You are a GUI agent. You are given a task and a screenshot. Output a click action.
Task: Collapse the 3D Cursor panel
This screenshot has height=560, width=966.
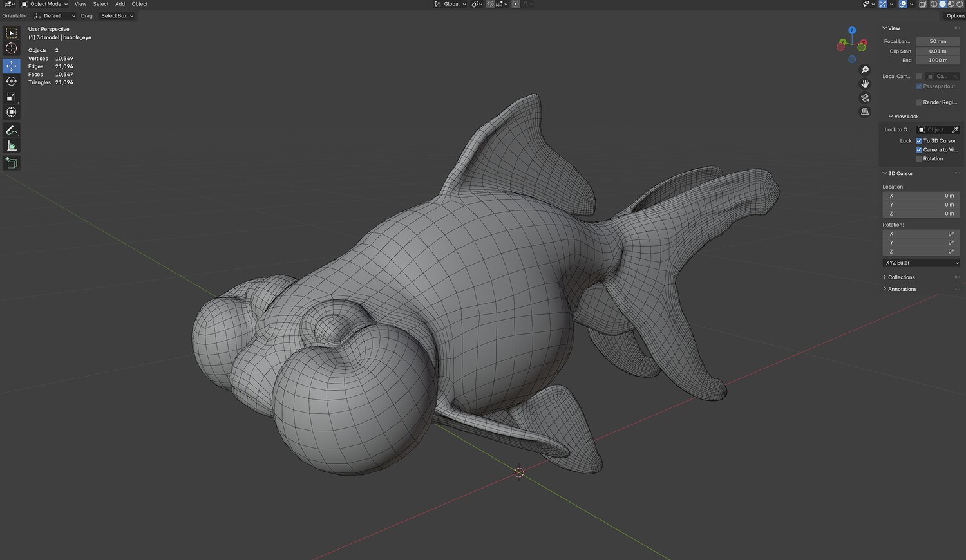click(x=898, y=174)
